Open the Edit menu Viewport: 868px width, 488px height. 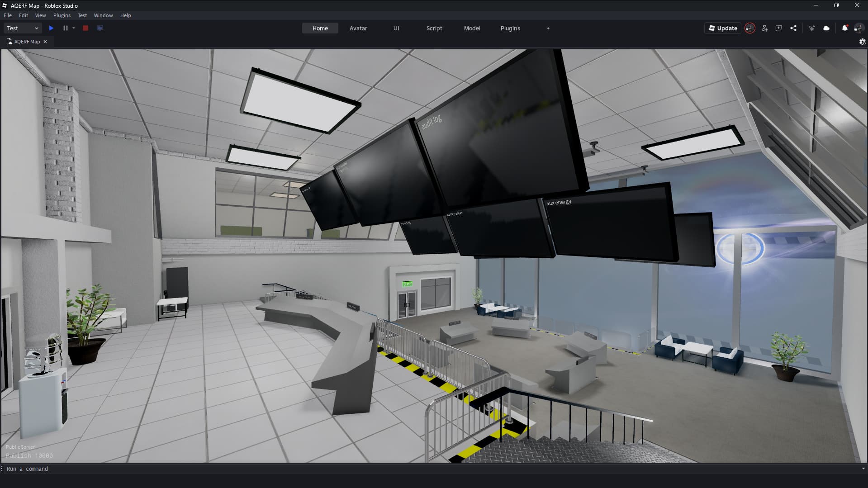(x=24, y=15)
